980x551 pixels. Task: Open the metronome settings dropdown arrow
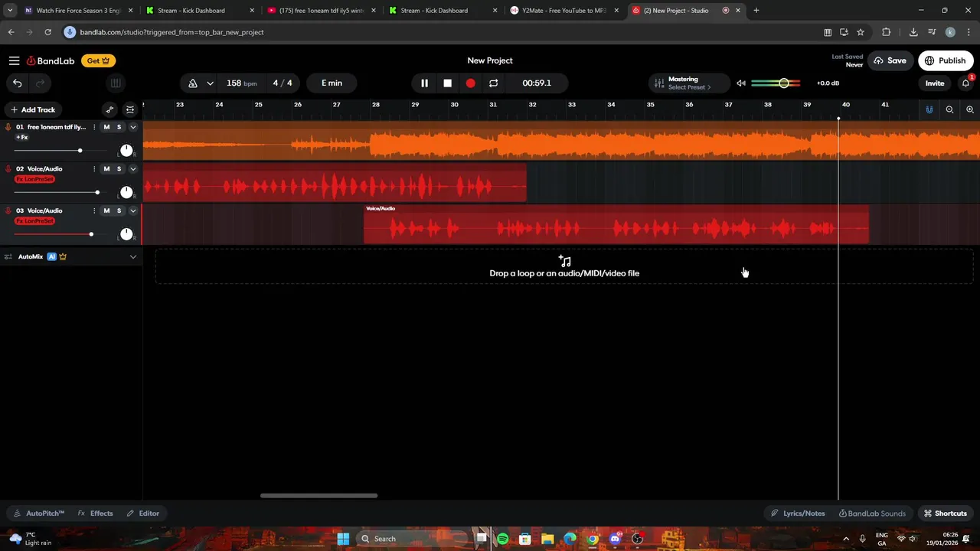(x=210, y=83)
